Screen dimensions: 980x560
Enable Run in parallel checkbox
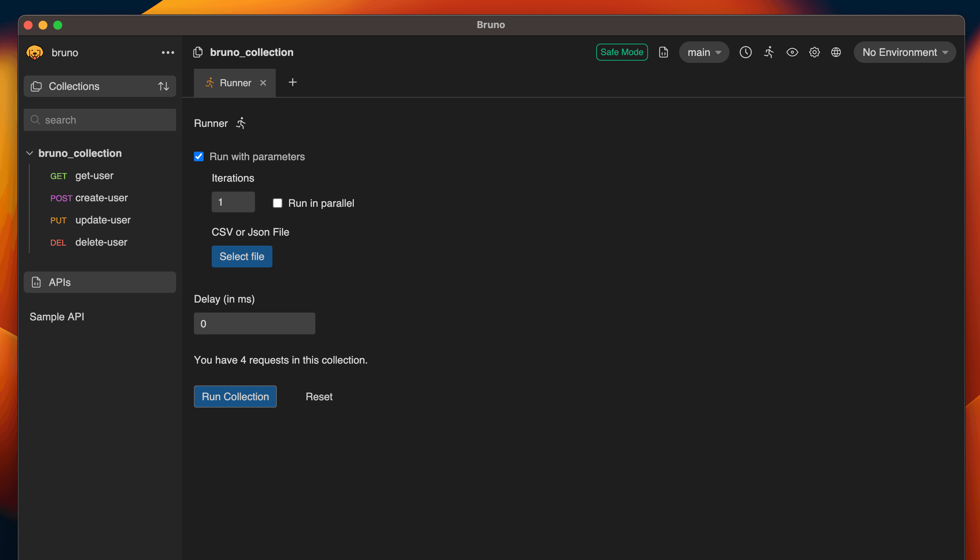pos(278,203)
